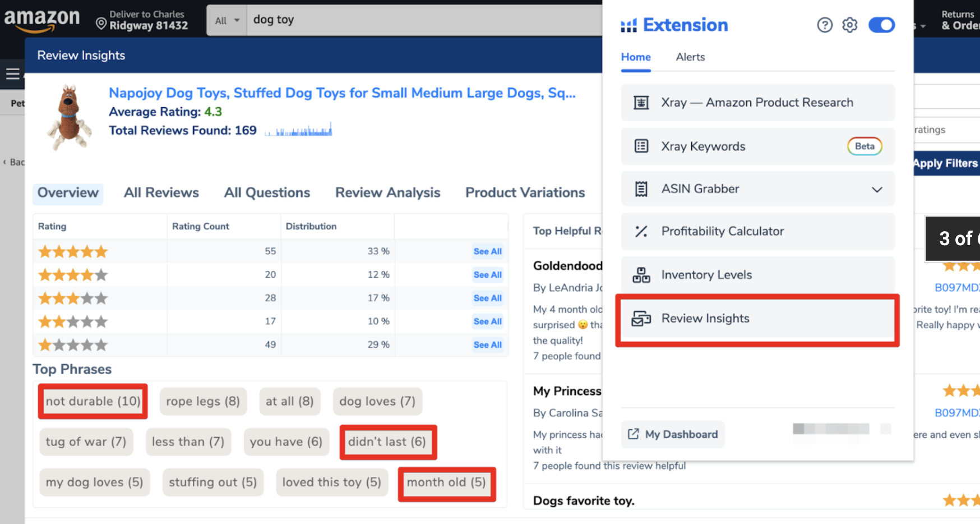Click the Inventory Levels boxes icon
Viewport: 980px width, 524px height.
tap(641, 275)
